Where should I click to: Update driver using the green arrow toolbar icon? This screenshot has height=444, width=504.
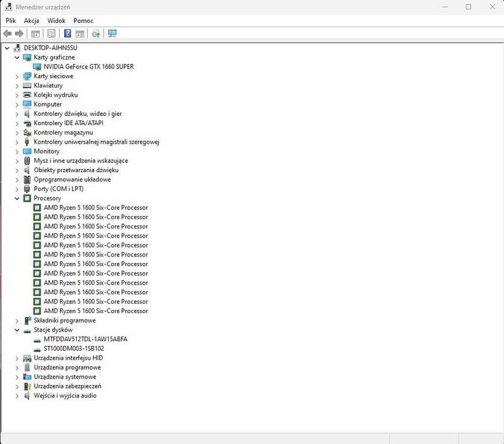point(96,34)
